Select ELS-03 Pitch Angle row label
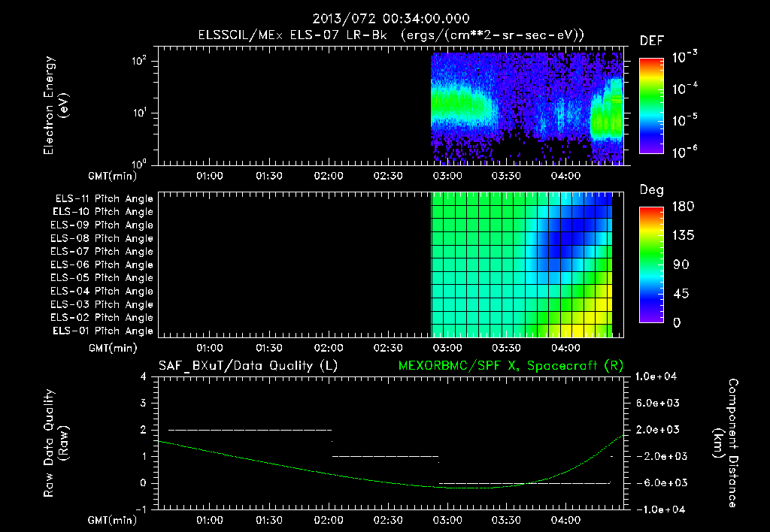This screenshot has width=770, height=532. click(x=102, y=305)
